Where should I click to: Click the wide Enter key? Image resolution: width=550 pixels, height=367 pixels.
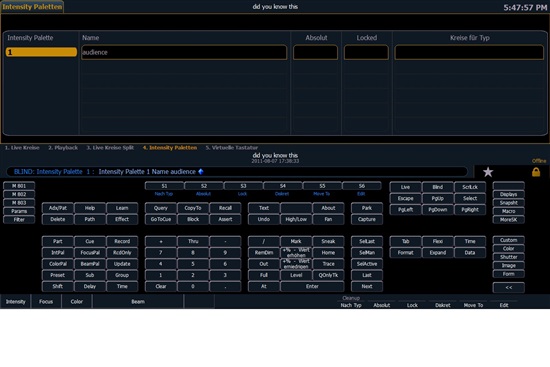click(x=312, y=286)
